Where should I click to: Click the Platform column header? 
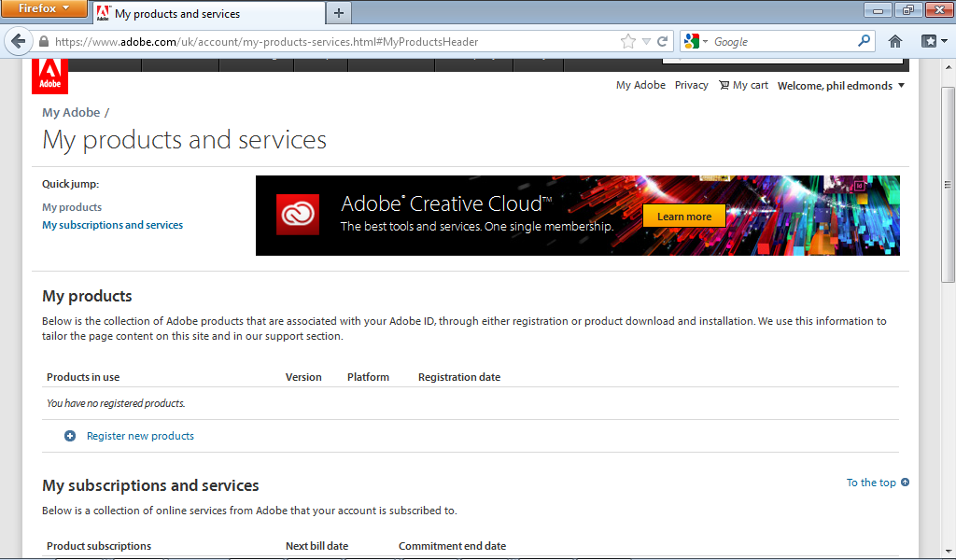[368, 377]
